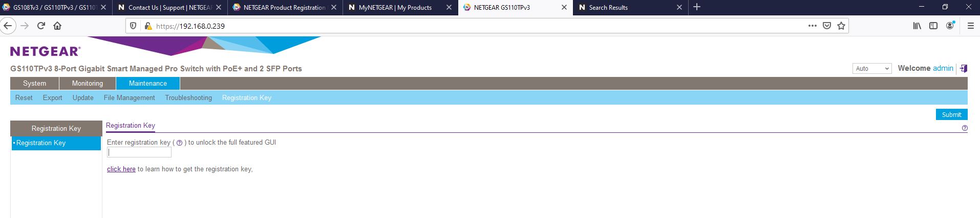This screenshot has height=218, width=980.
Task: Toggle the browser sidebar icon
Action: pos(933,26)
